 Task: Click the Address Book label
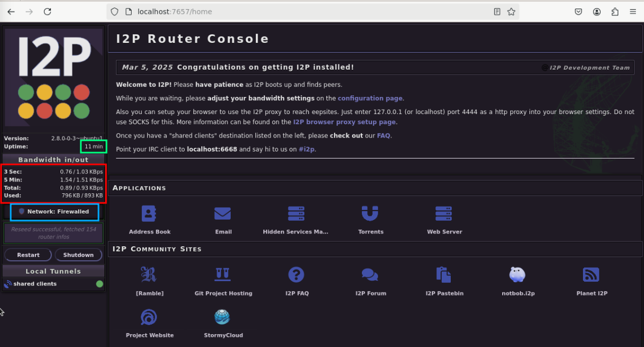point(149,232)
